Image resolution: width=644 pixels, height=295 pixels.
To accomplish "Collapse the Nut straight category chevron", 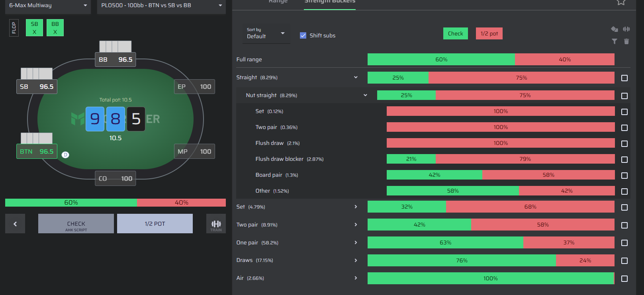I will (x=365, y=95).
